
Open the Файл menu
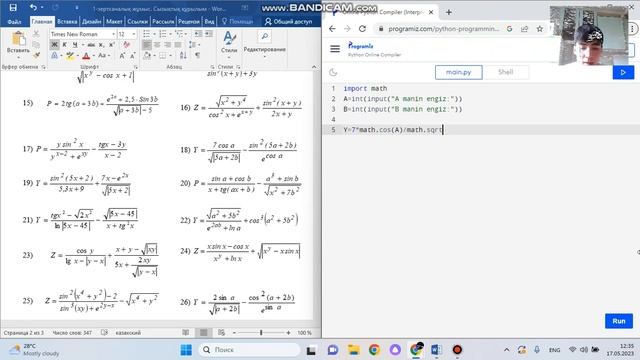[14, 22]
